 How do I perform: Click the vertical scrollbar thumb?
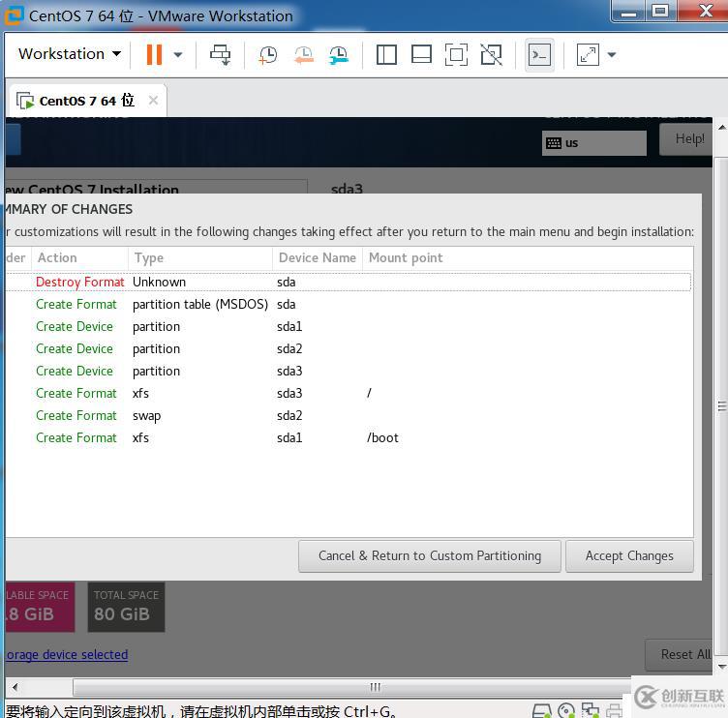point(721,406)
